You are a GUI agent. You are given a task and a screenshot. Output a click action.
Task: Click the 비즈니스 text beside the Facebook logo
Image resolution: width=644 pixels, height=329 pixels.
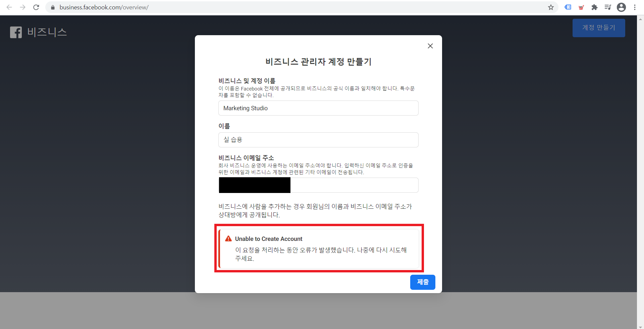click(47, 32)
